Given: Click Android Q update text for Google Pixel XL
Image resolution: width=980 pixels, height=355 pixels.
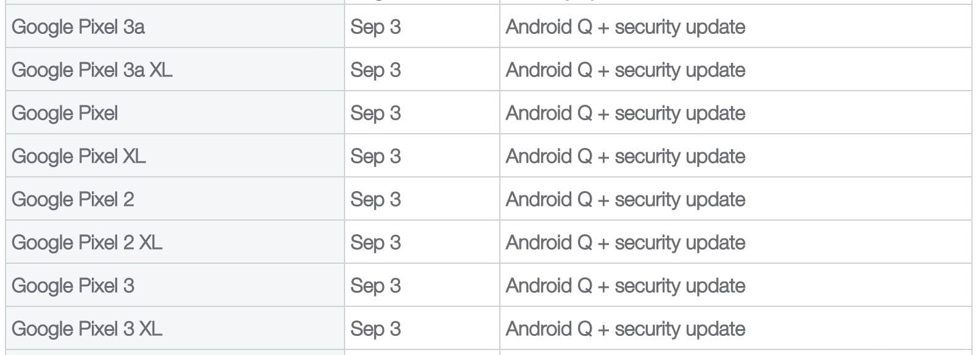Looking at the screenshot, I should (x=626, y=157).
